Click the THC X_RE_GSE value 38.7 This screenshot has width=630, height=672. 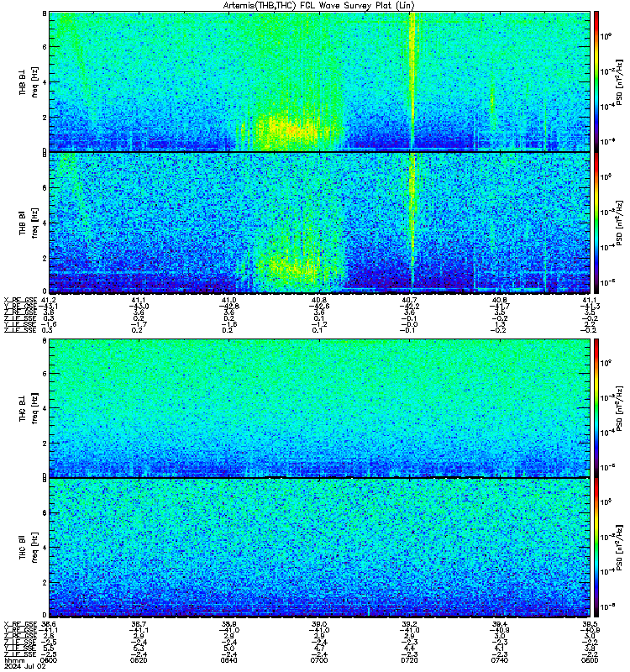point(139,624)
